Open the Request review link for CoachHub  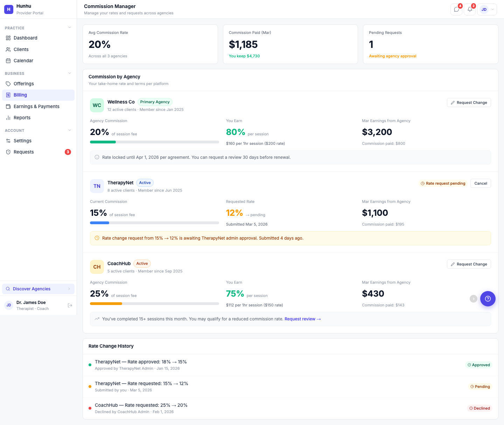[x=302, y=319]
